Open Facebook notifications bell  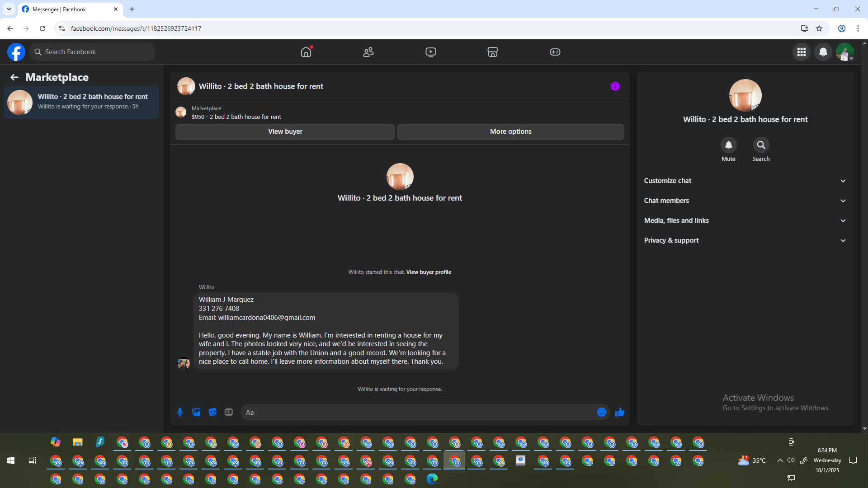pyautogui.click(x=823, y=52)
